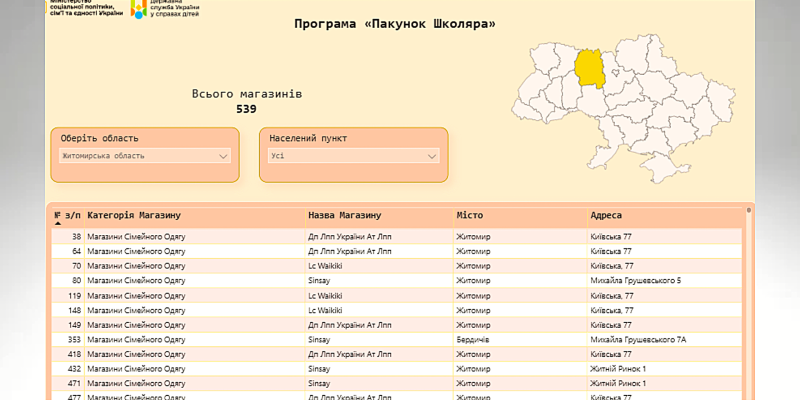
Task: Sort table by Категорія Магазину column
Action: [134, 215]
